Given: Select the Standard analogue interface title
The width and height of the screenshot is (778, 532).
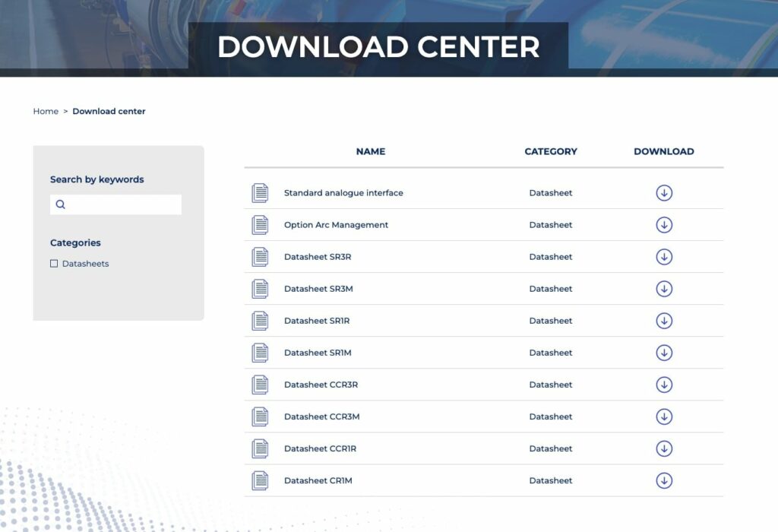Looking at the screenshot, I should [343, 193].
